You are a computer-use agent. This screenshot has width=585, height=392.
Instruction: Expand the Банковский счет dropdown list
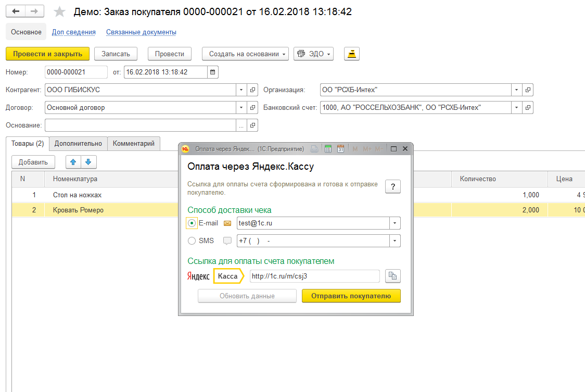517,108
